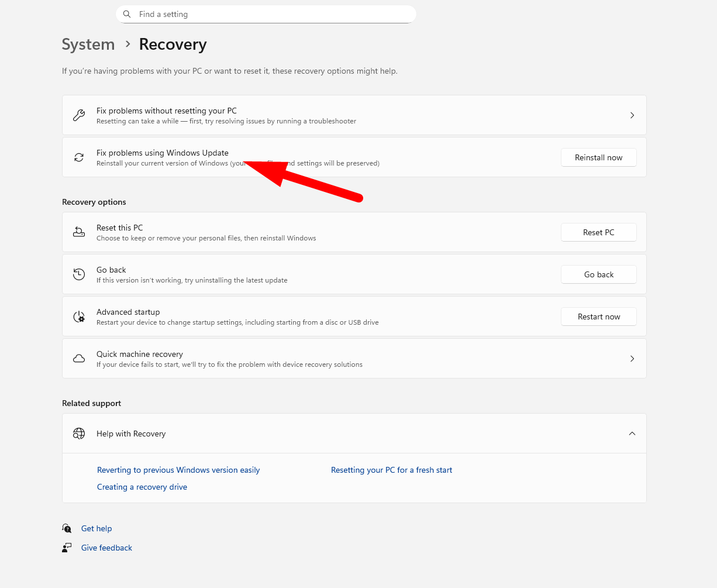Click the Quick machine recovery cloud icon

[79, 359]
